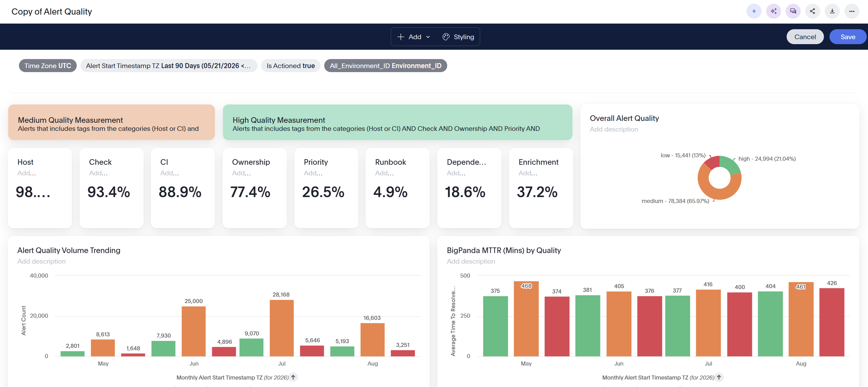Image resolution: width=868 pixels, height=387 pixels.
Task: Click the Alert Quality Volume Trending title
Action: pyautogui.click(x=69, y=250)
